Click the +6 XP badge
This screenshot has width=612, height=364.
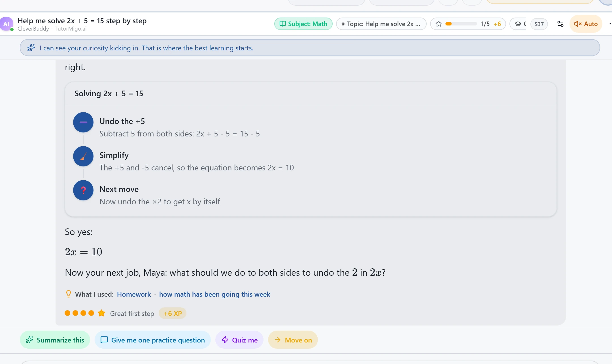tap(173, 313)
